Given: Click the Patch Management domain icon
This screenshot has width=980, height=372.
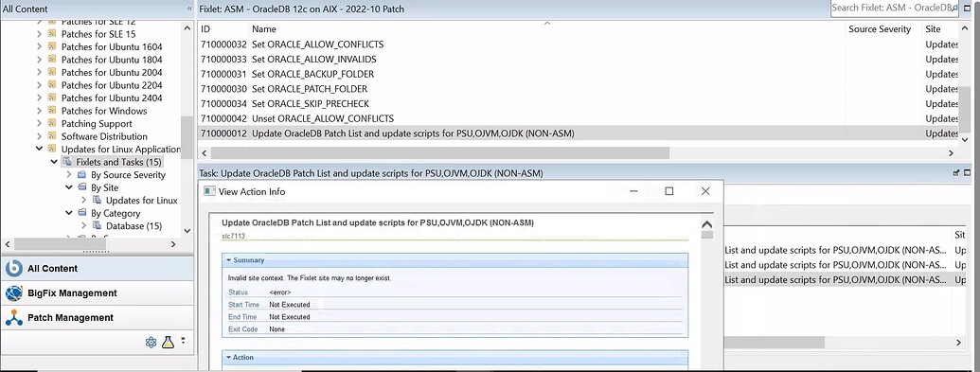Looking at the screenshot, I should click(14, 318).
